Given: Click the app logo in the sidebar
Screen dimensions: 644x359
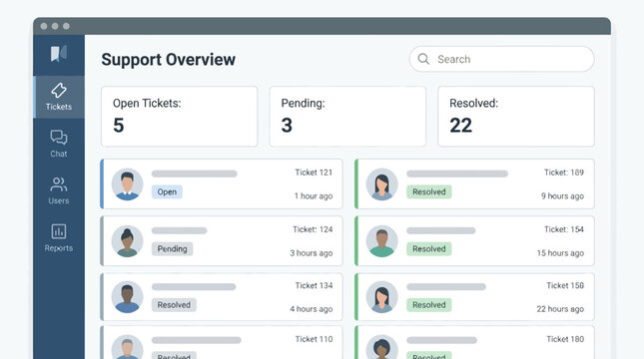Looking at the screenshot, I should click(59, 54).
